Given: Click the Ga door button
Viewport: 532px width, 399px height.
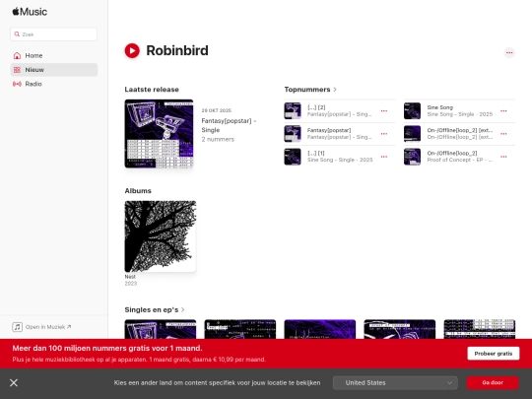Looking at the screenshot, I should (x=493, y=382).
